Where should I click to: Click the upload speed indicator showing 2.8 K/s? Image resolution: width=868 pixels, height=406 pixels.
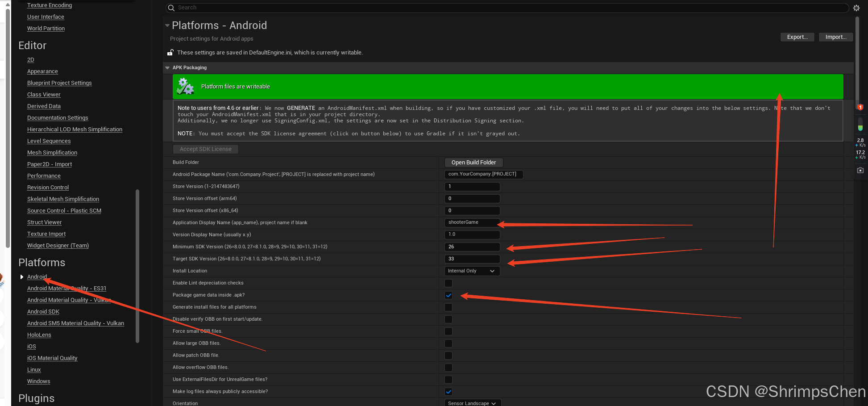pos(860,142)
